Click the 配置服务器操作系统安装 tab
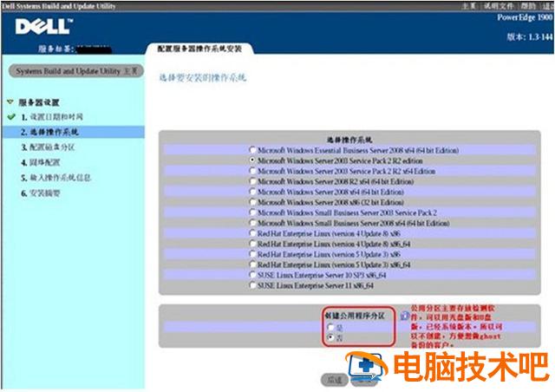555x392 pixels. (x=199, y=49)
